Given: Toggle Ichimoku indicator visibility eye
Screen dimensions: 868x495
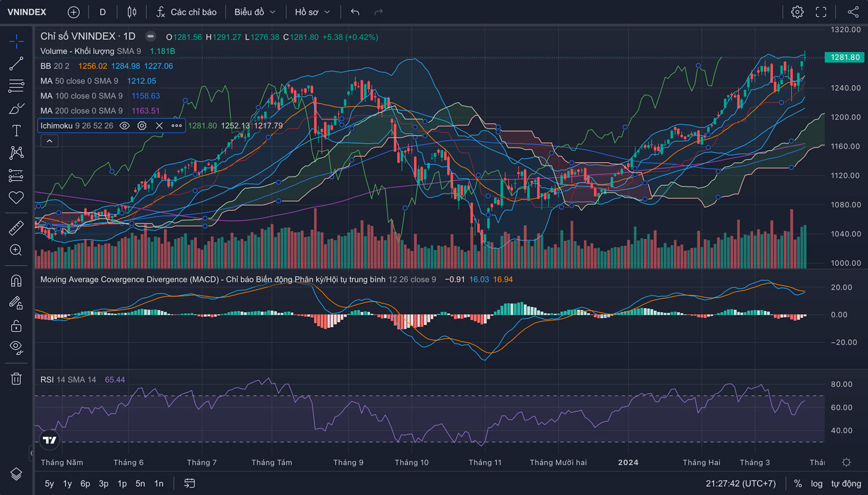Looking at the screenshot, I should [x=124, y=126].
